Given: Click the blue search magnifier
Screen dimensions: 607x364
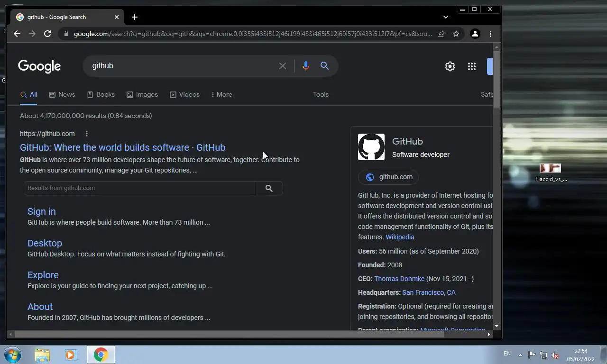Looking at the screenshot, I should point(324,66).
